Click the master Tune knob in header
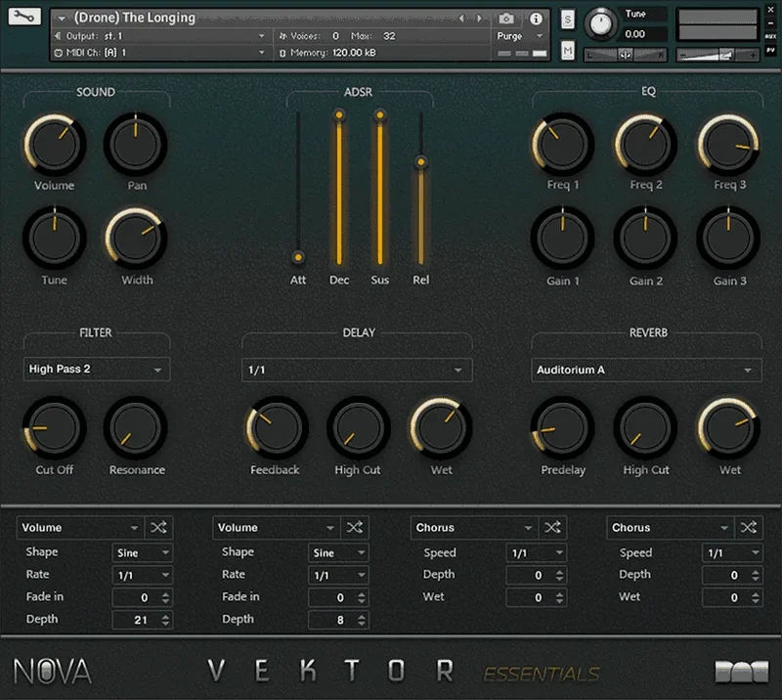This screenshot has height=700, width=782. tap(601, 23)
